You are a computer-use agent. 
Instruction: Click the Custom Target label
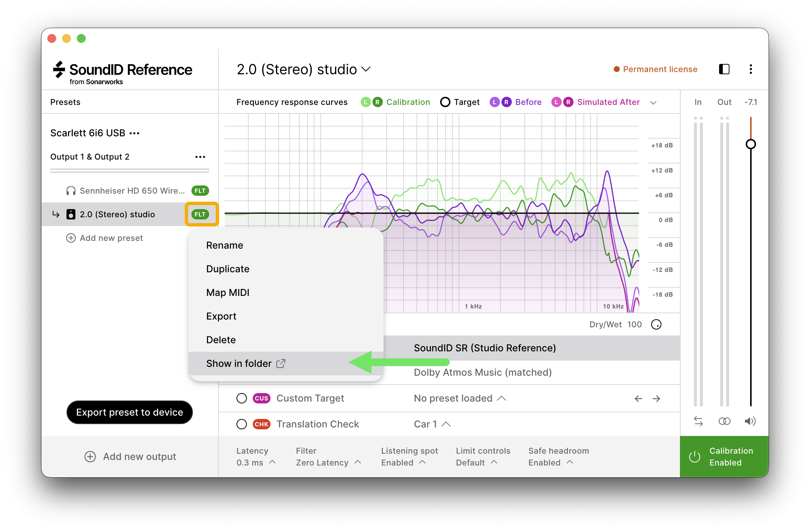pyautogui.click(x=310, y=398)
